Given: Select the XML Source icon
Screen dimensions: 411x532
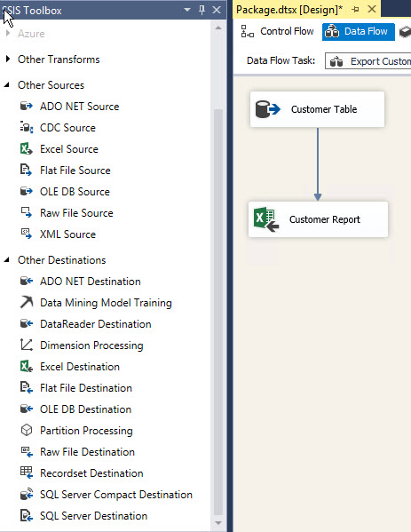Looking at the screenshot, I should pyautogui.click(x=26, y=234).
